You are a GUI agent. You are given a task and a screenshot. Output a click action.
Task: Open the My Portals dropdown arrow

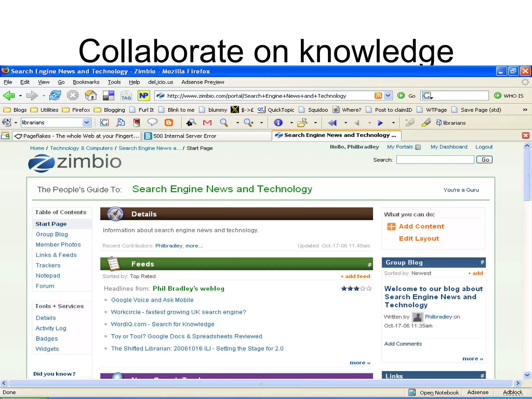pos(418,147)
